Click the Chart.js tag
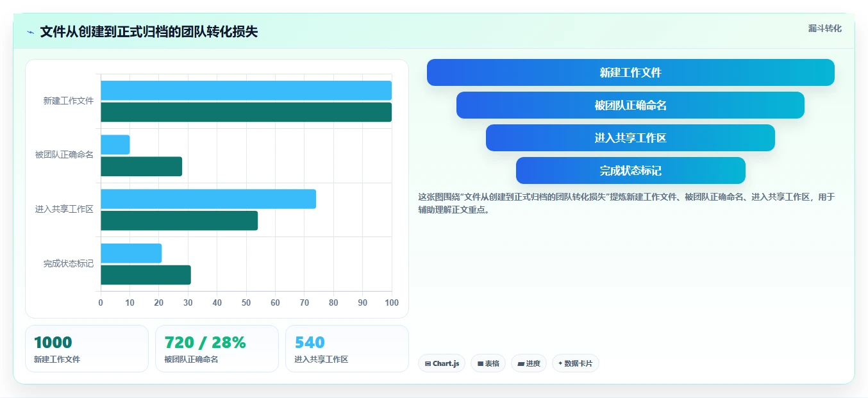Viewport: 868px width, 398px height. point(442,363)
